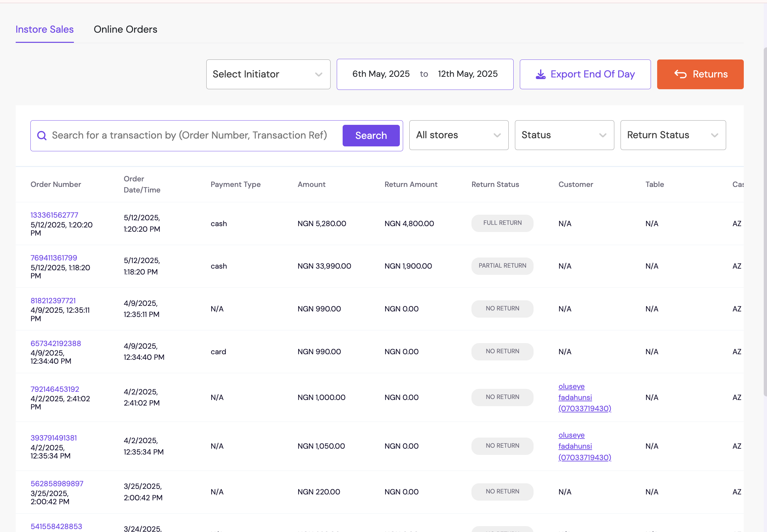
Task: Click Export End Of Day button
Action: point(585,74)
